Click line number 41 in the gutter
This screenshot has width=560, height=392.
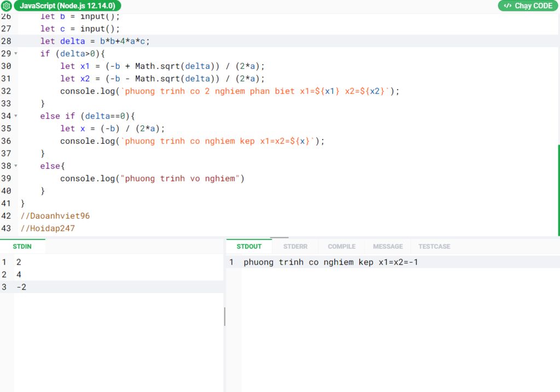click(x=6, y=203)
